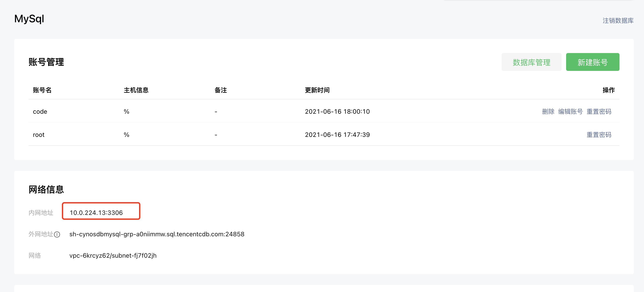The image size is (644, 292).
Task: Click the 主机信息 column header
Action: 136,90
